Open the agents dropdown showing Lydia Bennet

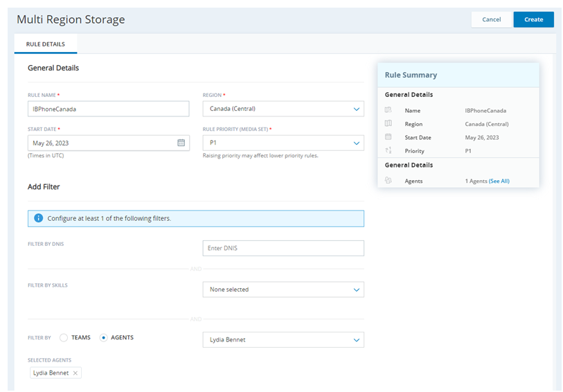[283, 340]
